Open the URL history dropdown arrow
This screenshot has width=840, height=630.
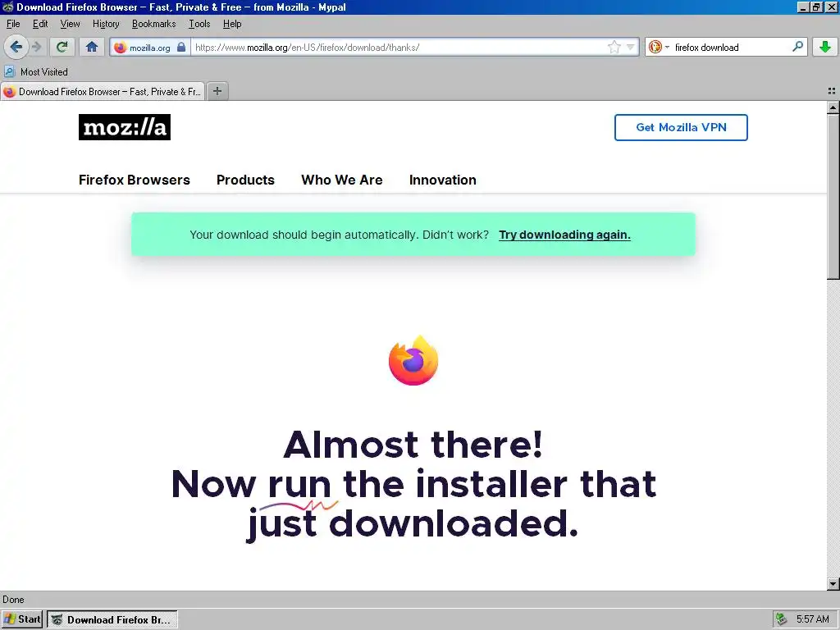[x=631, y=47]
